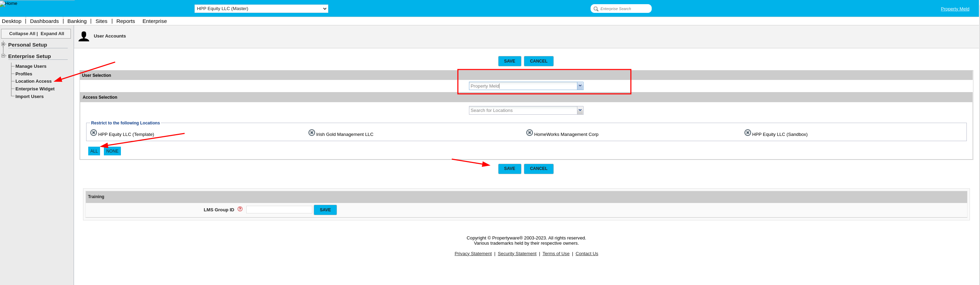Click the Enterprise Search magnifier icon
This screenshot has width=980, height=285.
point(596,9)
